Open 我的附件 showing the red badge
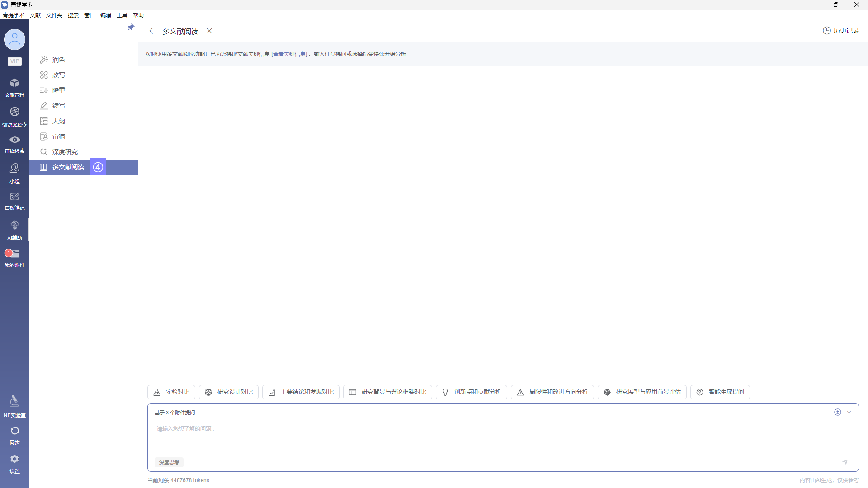Viewport: 868px width, 488px height. tap(14, 258)
